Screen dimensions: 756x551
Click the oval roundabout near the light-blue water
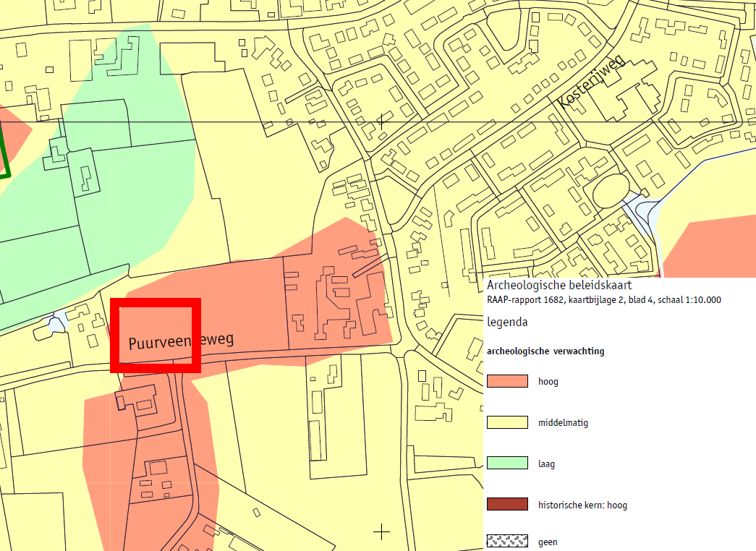click(x=611, y=190)
